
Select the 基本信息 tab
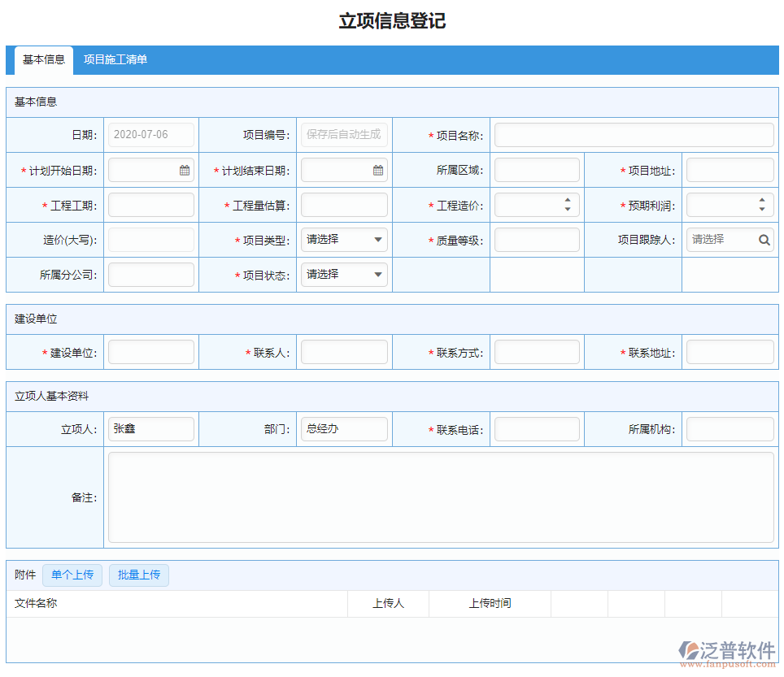tap(44, 60)
